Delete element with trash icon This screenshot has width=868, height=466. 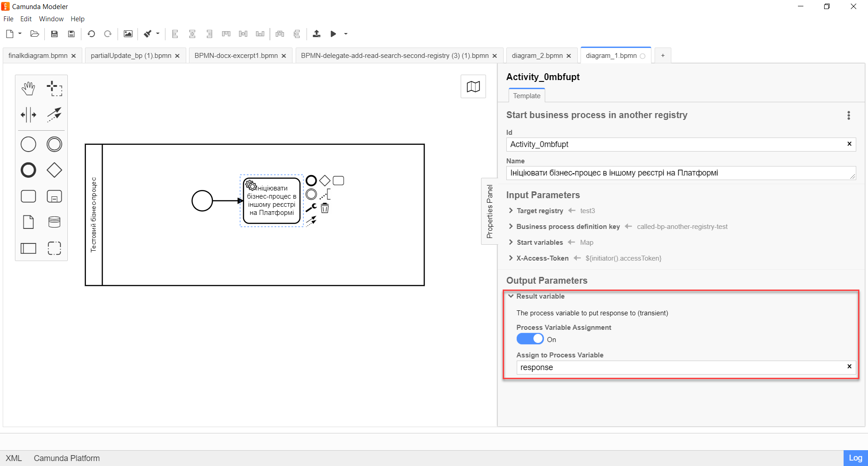tap(325, 208)
